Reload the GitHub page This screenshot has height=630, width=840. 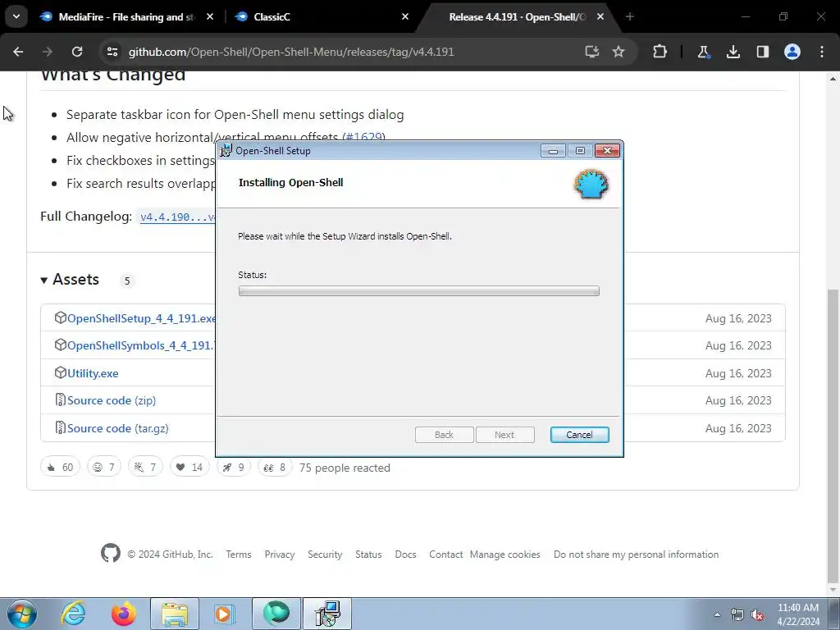click(x=77, y=52)
